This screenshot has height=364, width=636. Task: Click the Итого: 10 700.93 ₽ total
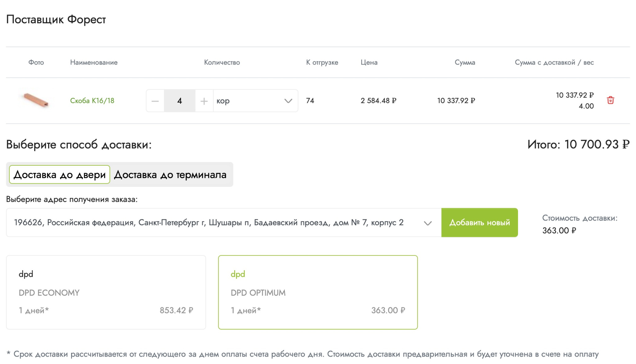click(578, 144)
